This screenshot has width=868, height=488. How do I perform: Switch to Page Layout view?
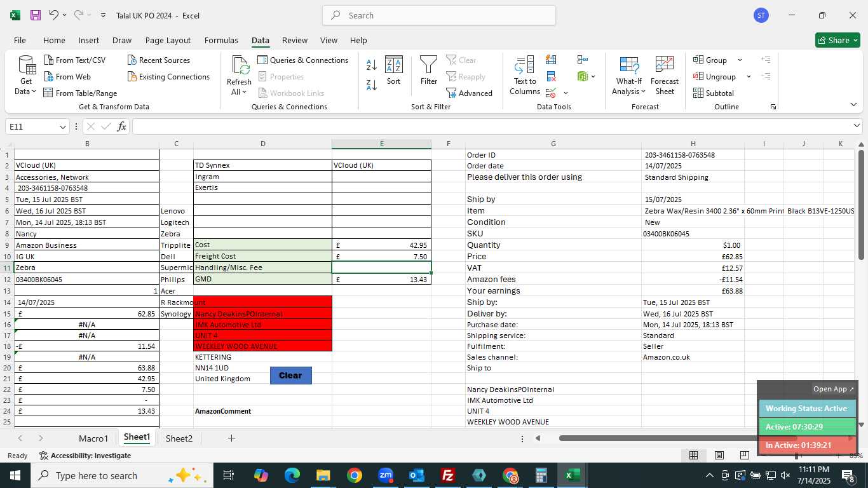[x=719, y=456]
